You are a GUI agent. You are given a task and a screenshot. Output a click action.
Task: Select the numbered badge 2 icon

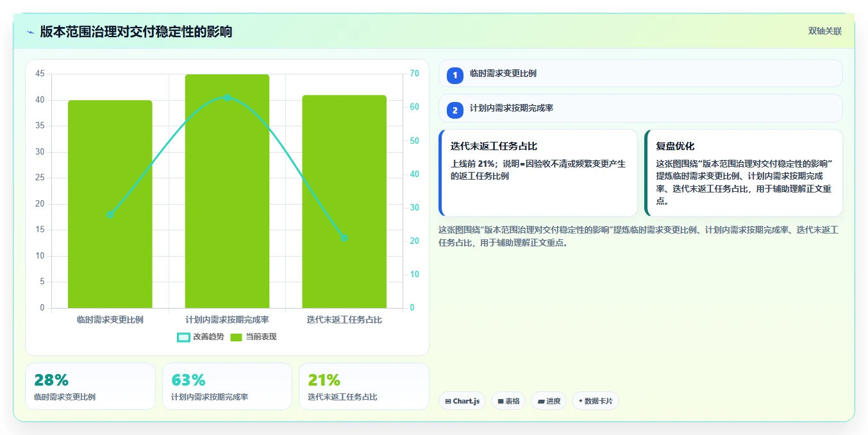tap(455, 110)
